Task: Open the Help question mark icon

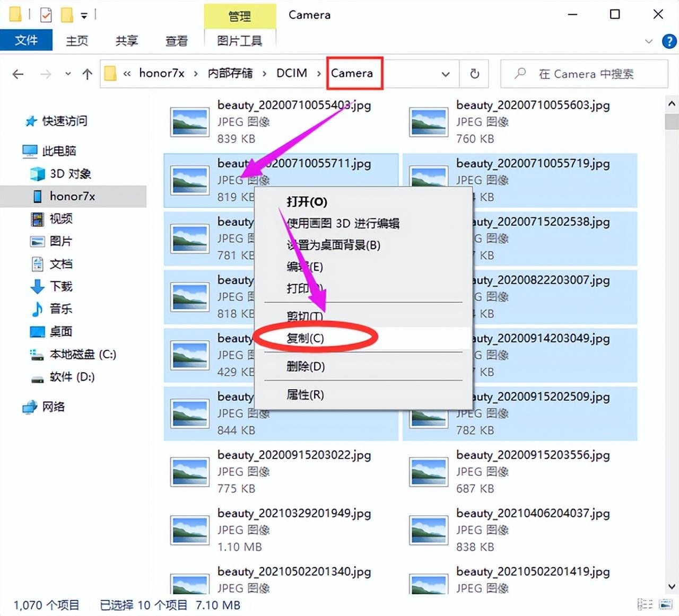Action: pyautogui.click(x=669, y=41)
